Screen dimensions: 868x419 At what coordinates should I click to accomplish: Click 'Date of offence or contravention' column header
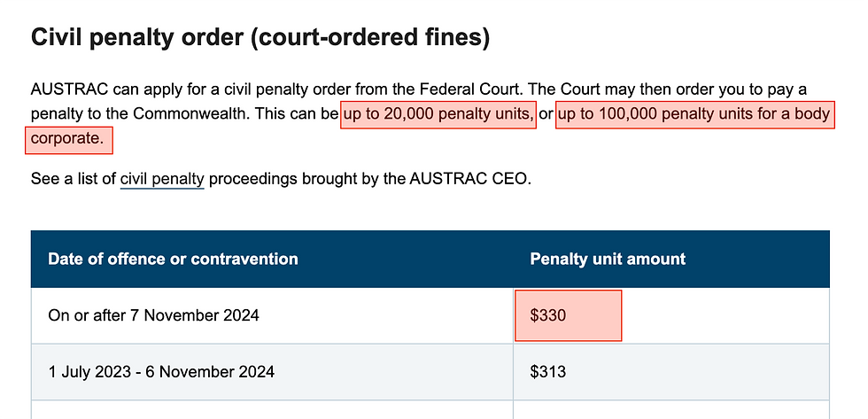click(x=173, y=260)
